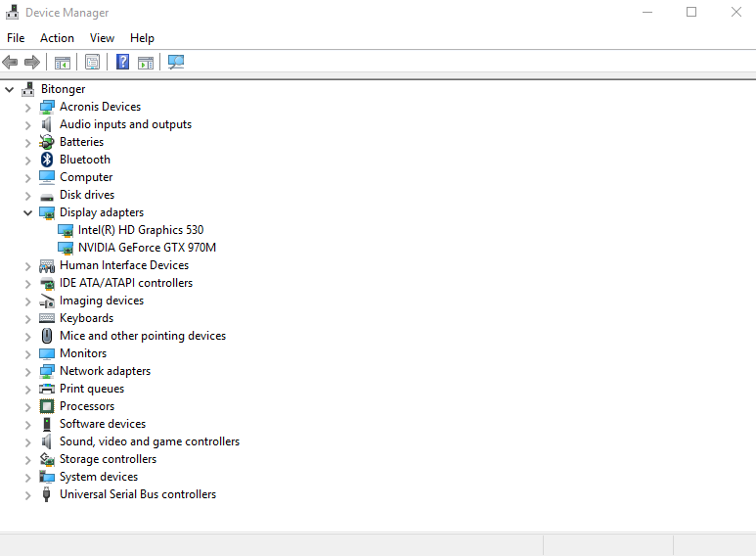This screenshot has width=756, height=556.
Task: Click the Processors category icon
Action: coord(46,406)
